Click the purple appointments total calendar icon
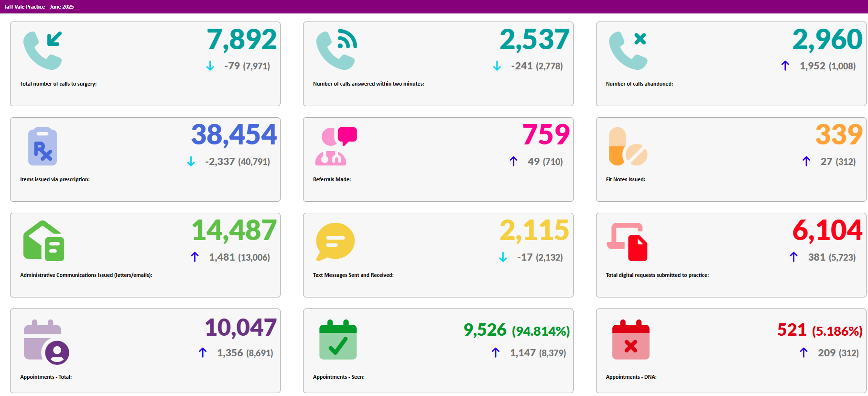This screenshot has width=868, height=396. (x=46, y=342)
